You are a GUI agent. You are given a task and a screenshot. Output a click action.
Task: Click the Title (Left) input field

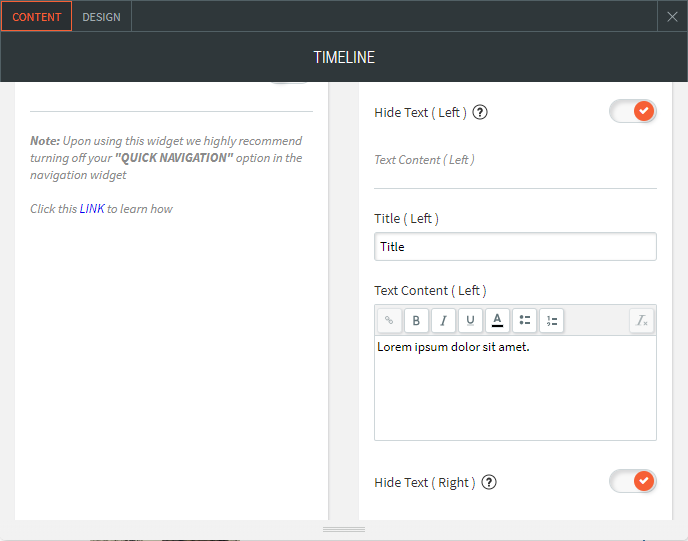[x=515, y=247]
